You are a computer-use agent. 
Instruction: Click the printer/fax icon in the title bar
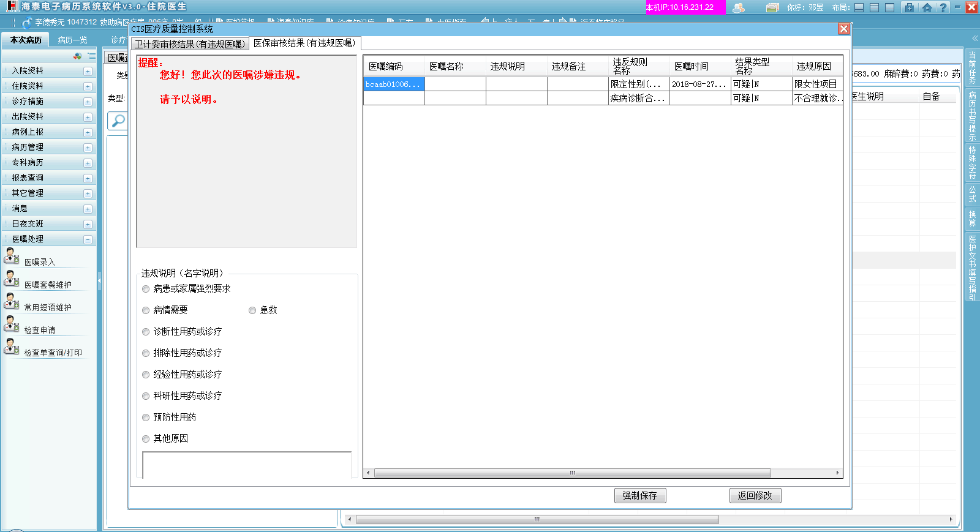(772, 7)
